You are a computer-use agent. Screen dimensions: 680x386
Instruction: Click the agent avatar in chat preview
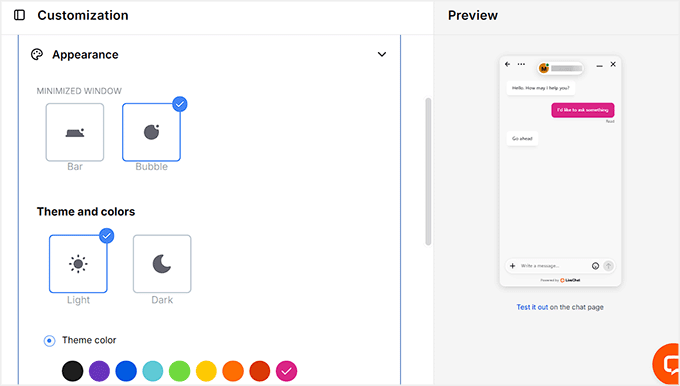point(543,69)
